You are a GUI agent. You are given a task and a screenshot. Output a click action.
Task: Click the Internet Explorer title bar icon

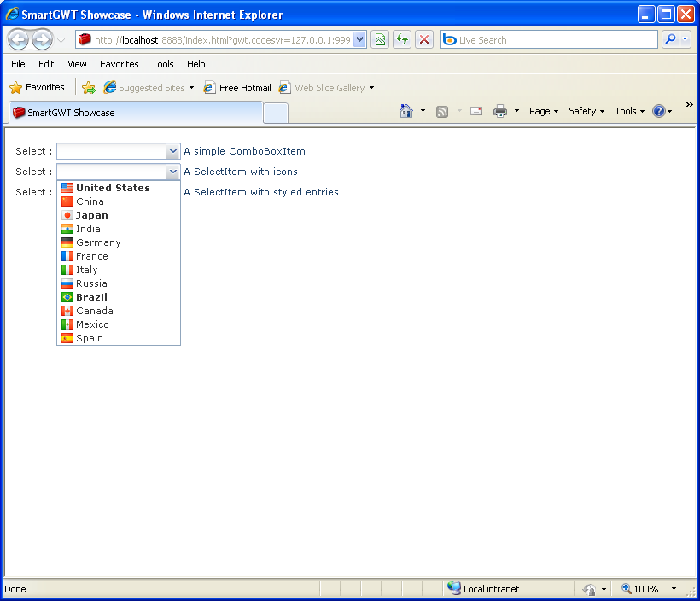[12, 15]
